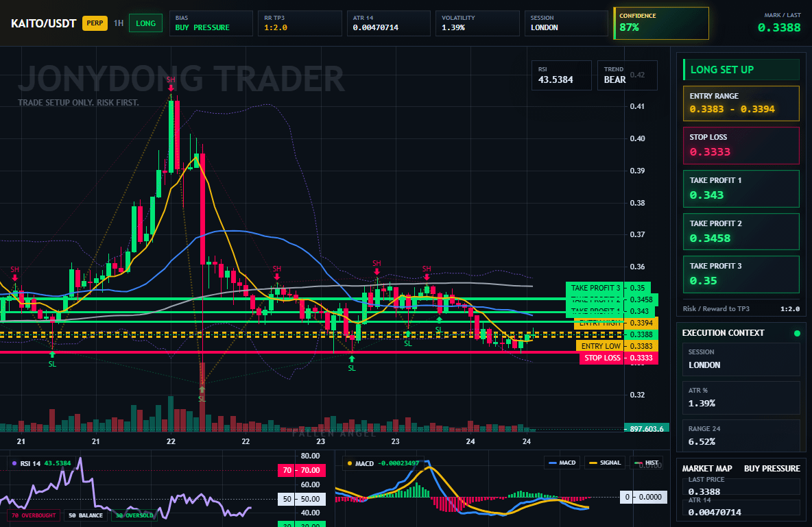The height and width of the screenshot is (527, 812).
Task: Click the RR TP3 1:2.0 card
Action: (x=300, y=23)
